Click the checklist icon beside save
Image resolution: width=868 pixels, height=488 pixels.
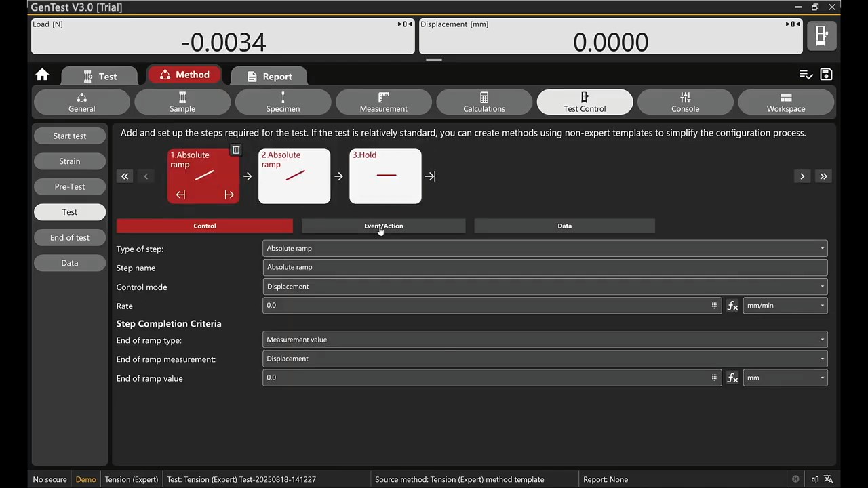coord(806,75)
